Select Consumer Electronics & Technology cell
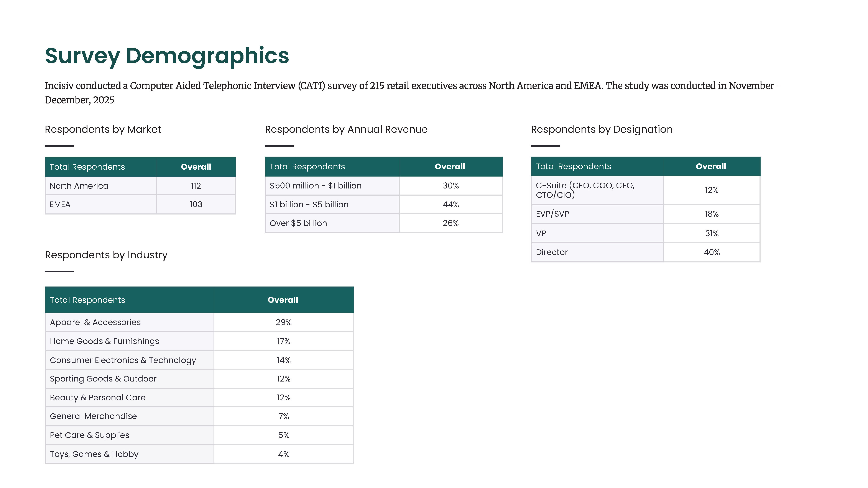Image resolution: width=868 pixels, height=488 pixels. pos(123,360)
